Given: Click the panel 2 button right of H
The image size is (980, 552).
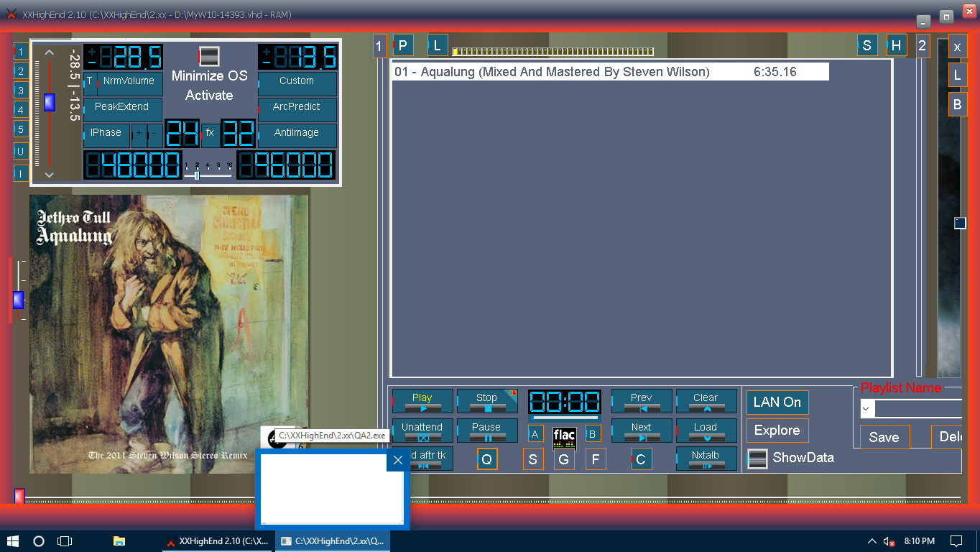Looking at the screenshot, I should click(923, 46).
